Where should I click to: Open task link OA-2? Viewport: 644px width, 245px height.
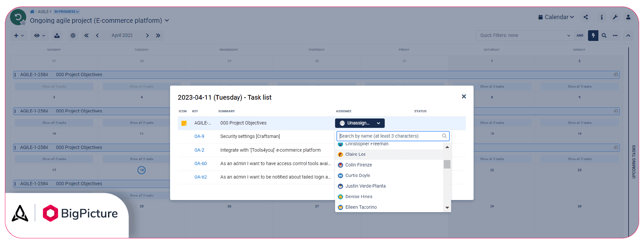[x=199, y=150]
